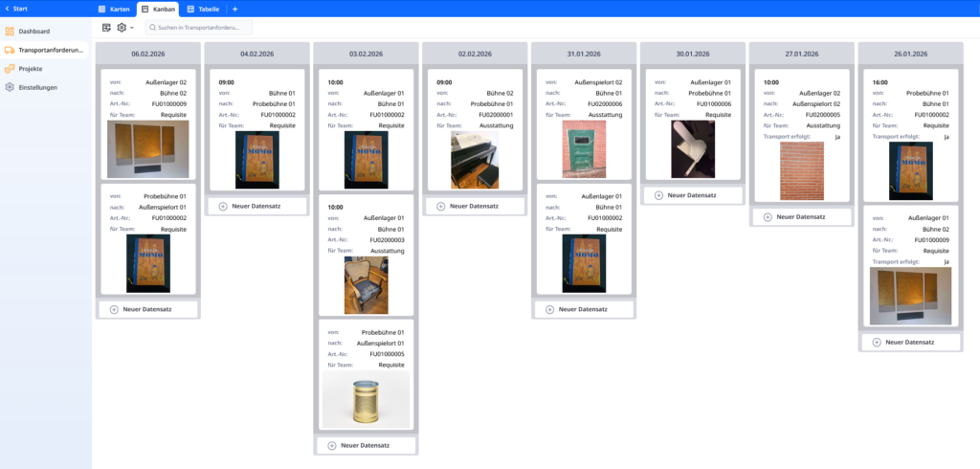Select the 03.02.2026 column header
Screen dimensions: 980x469
[x=366, y=54]
